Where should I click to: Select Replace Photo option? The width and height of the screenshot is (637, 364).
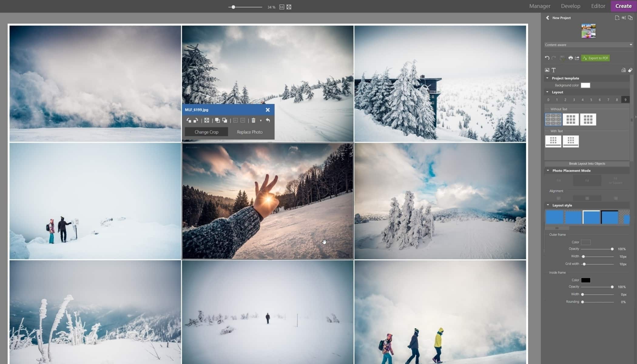coord(249,132)
